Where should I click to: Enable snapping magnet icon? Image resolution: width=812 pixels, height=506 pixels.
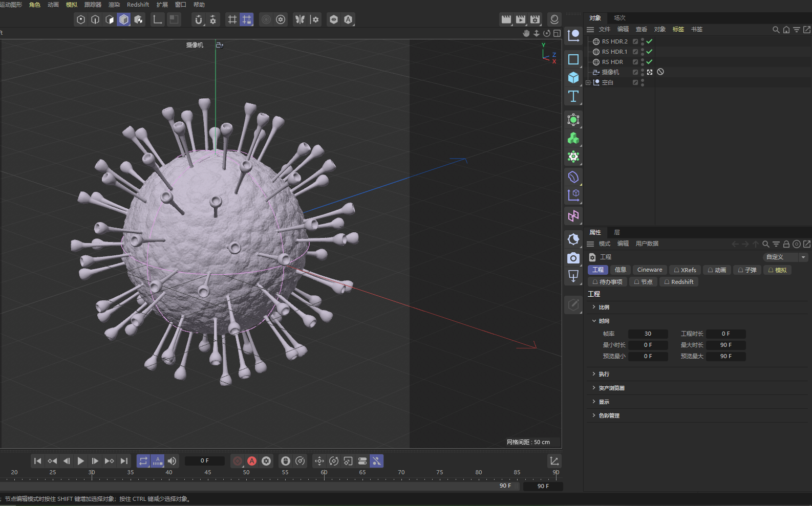(x=199, y=19)
